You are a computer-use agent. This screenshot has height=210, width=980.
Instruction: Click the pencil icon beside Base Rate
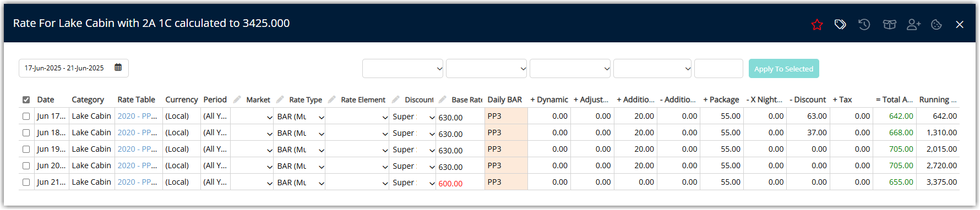(x=443, y=100)
